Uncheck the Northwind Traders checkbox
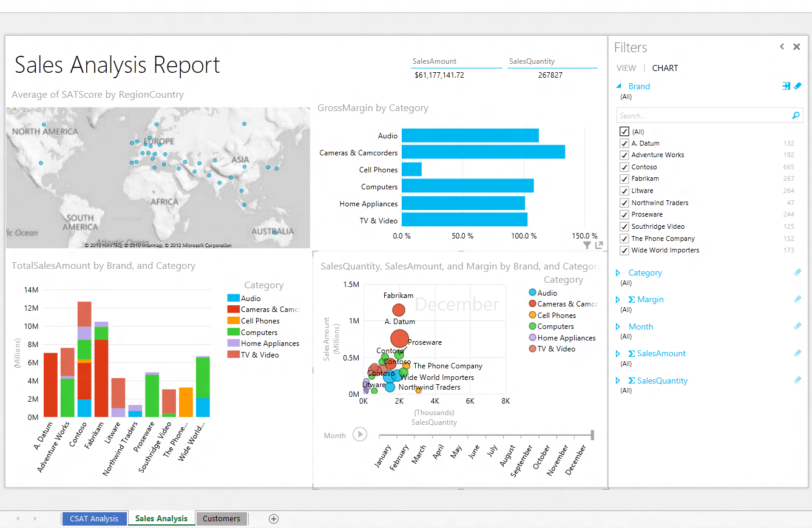The image size is (812, 528). pyautogui.click(x=624, y=203)
